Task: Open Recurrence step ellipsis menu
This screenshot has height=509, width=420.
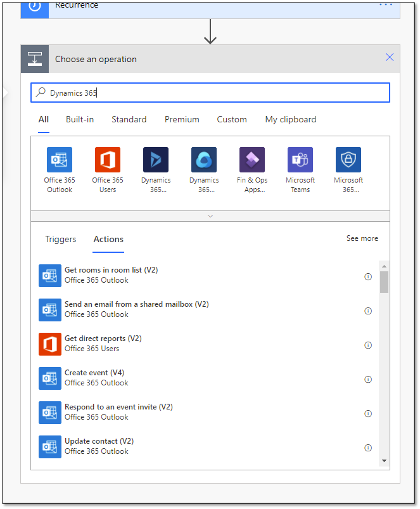Action: pyautogui.click(x=386, y=4)
